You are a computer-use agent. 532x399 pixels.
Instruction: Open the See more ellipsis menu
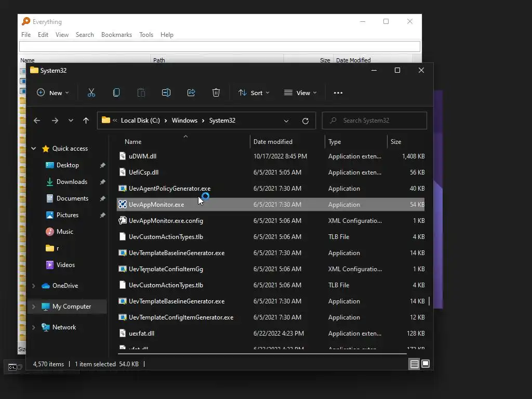click(x=338, y=93)
